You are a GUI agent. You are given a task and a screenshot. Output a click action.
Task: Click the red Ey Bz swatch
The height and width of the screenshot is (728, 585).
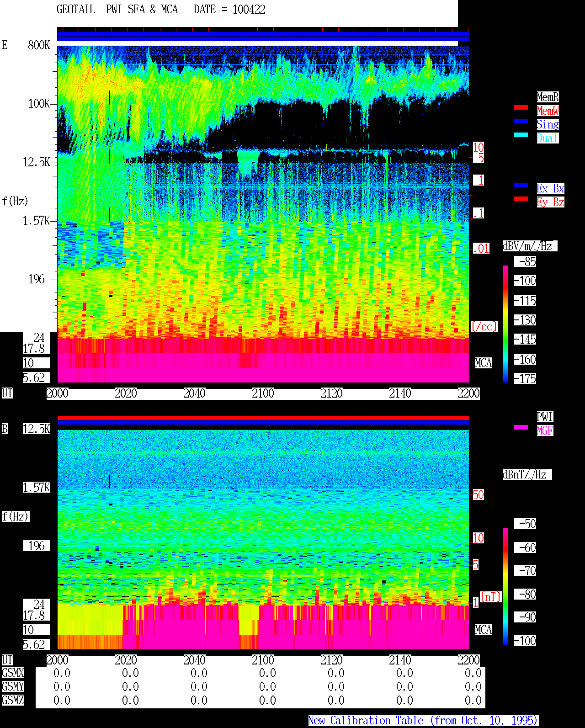click(521, 199)
